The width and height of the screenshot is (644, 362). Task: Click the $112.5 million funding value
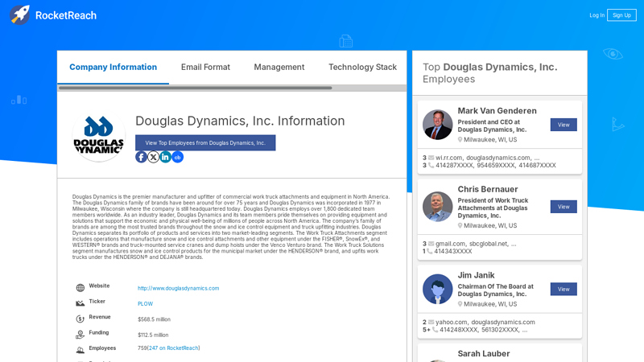153,335
